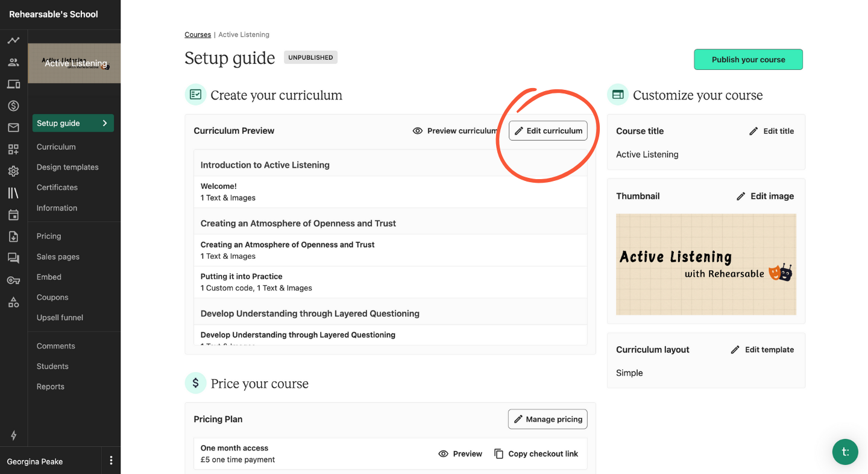The height and width of the screenshot is (474, 868).
Task: Click the Active Listening course thumbnail image
Action: point(706,264)
